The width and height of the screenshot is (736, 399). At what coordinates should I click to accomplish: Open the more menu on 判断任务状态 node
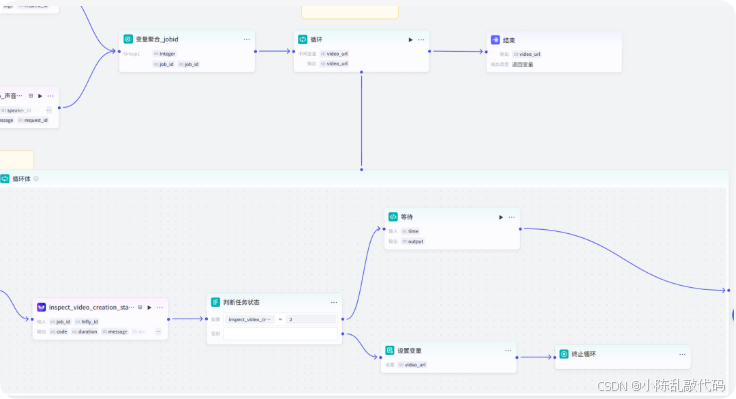point(334,303)
